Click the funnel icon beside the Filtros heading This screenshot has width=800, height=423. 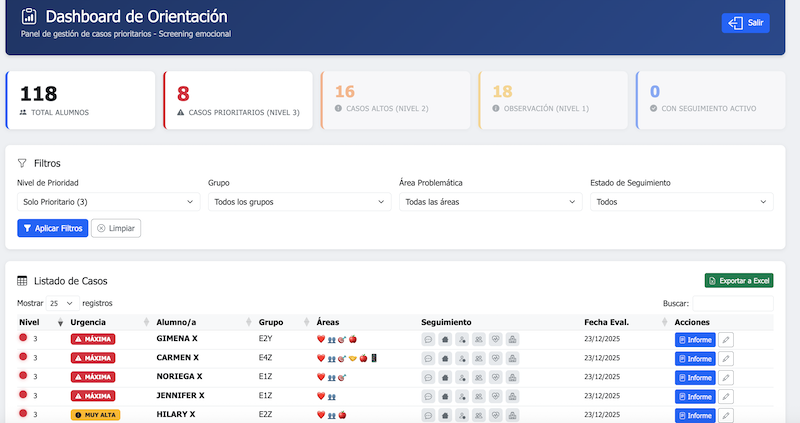[x=22, y=162]
